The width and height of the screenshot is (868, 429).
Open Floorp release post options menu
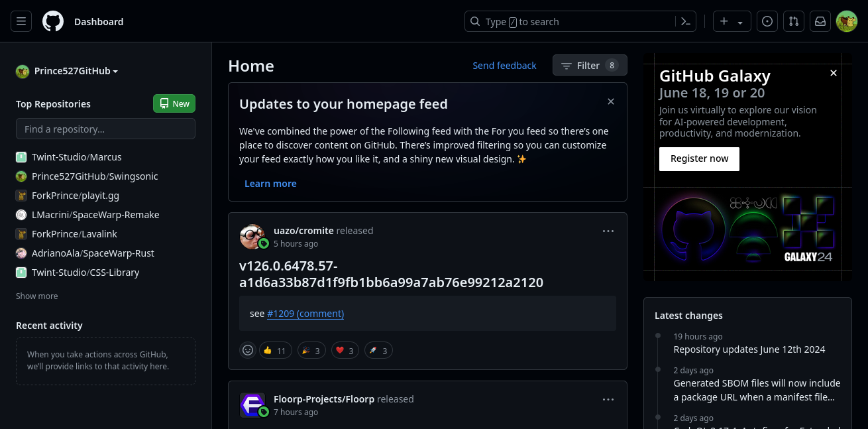click(608, 400)
